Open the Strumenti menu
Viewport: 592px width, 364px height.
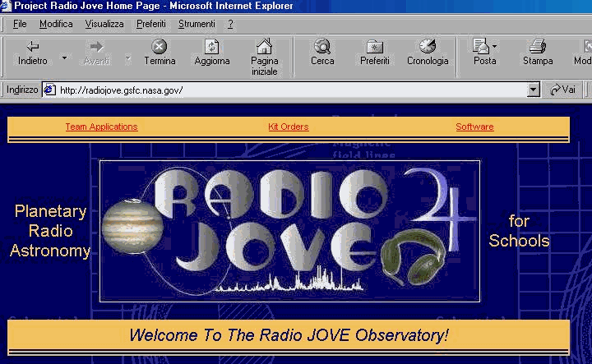coord(197,24)
